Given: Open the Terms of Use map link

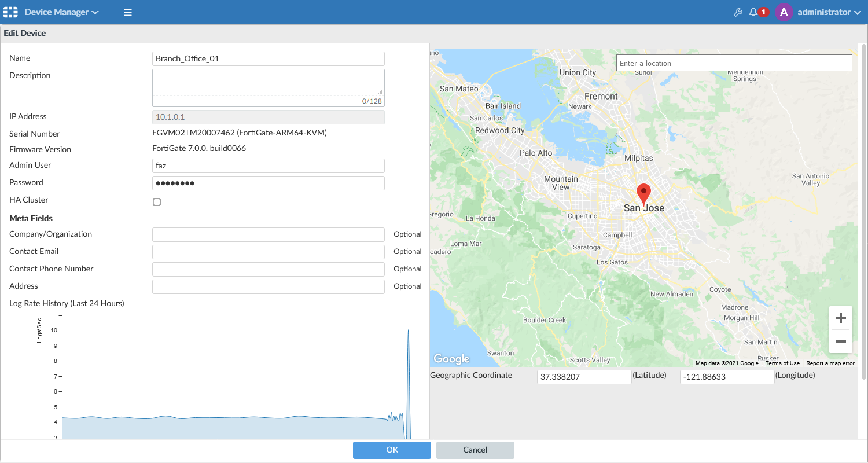Looking at the screenshot, I should click(782, 363).
